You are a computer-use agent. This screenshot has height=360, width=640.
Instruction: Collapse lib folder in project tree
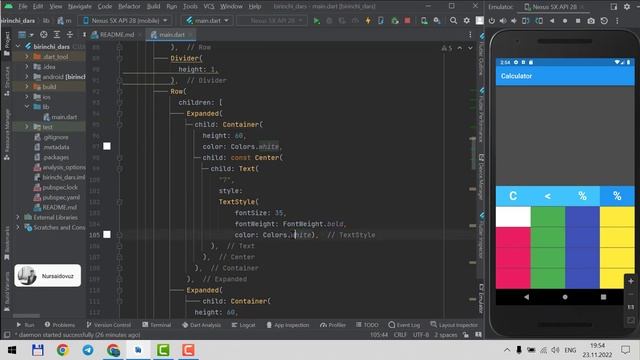click(x=27, y=107)
